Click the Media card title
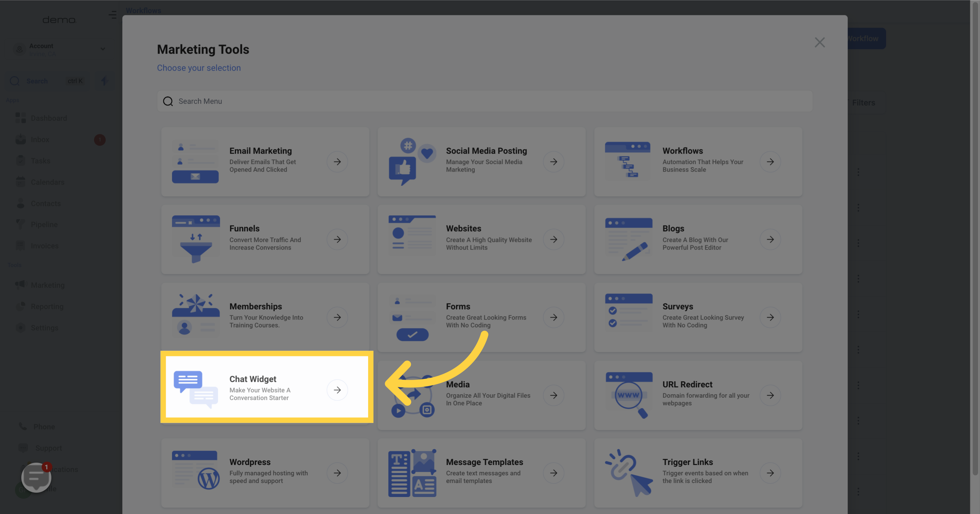 (458, 384)
